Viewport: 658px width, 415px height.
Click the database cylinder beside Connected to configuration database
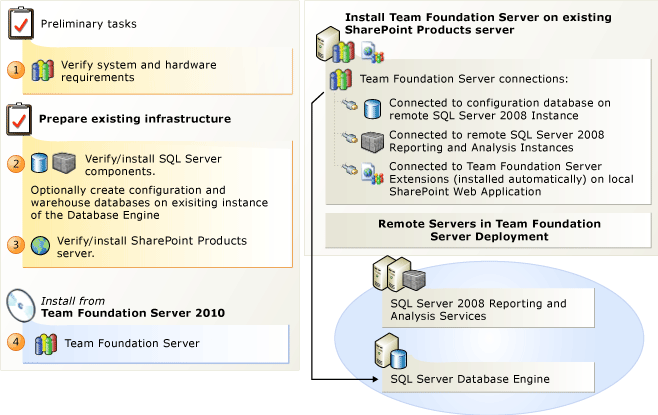[x=373, y=109]
